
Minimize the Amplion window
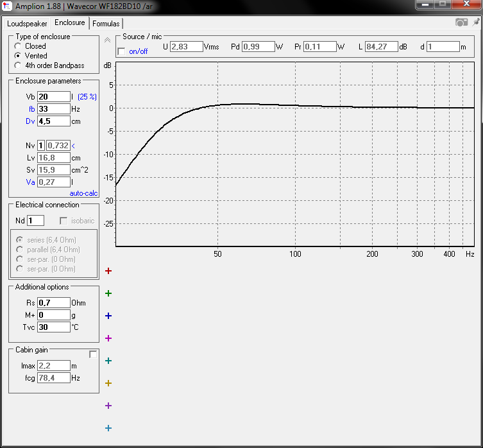tap(425, 4)
